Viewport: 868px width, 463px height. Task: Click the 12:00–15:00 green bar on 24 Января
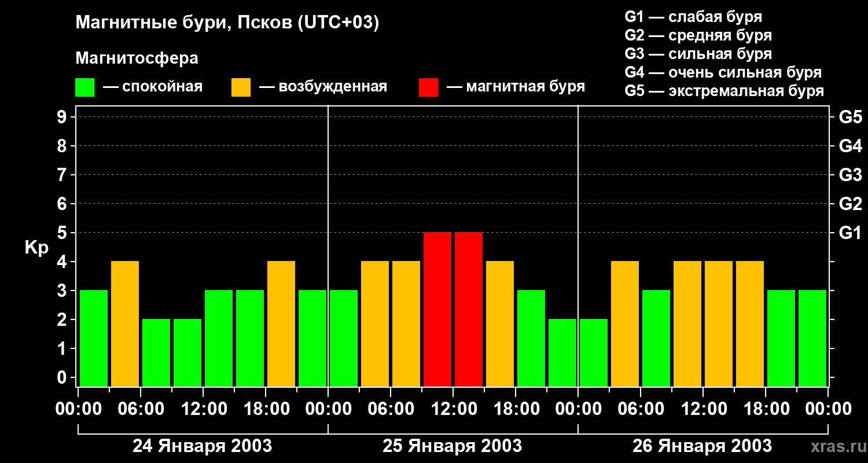pyautogui.click(x=219, y=338)
